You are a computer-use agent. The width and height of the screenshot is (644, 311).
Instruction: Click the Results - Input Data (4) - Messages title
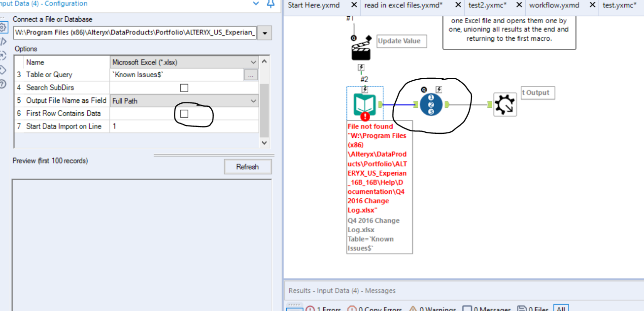tap(342, 291)
